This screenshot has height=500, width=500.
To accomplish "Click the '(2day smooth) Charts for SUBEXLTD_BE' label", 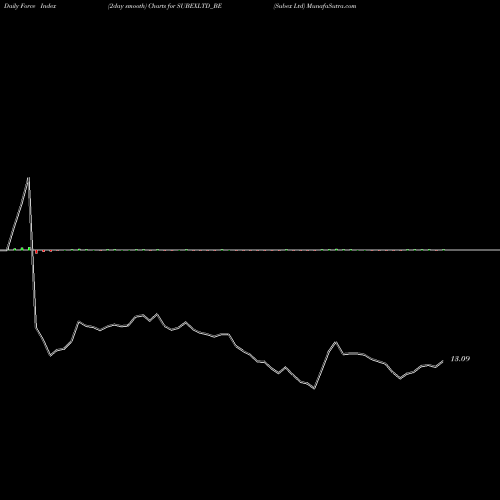I will point(165,6).
